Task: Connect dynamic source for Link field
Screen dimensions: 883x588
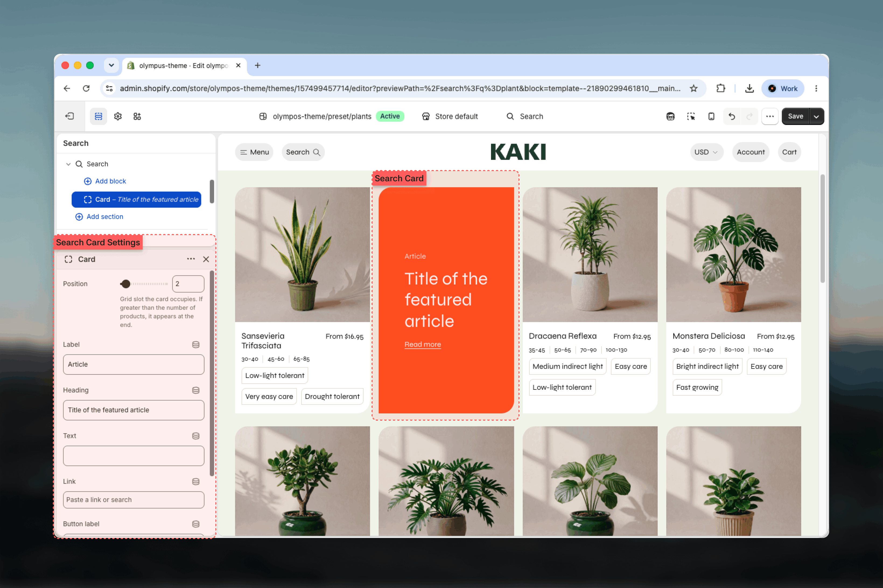Action: point(195,481)
